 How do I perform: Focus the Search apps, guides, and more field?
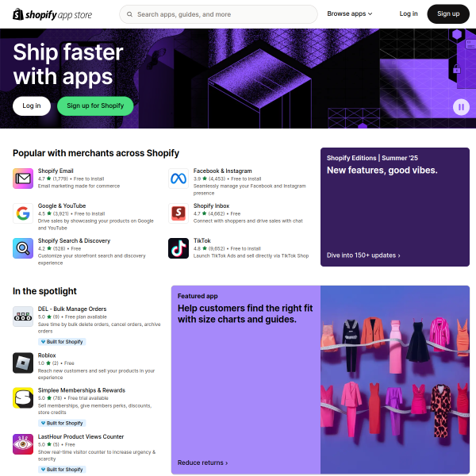218,14
